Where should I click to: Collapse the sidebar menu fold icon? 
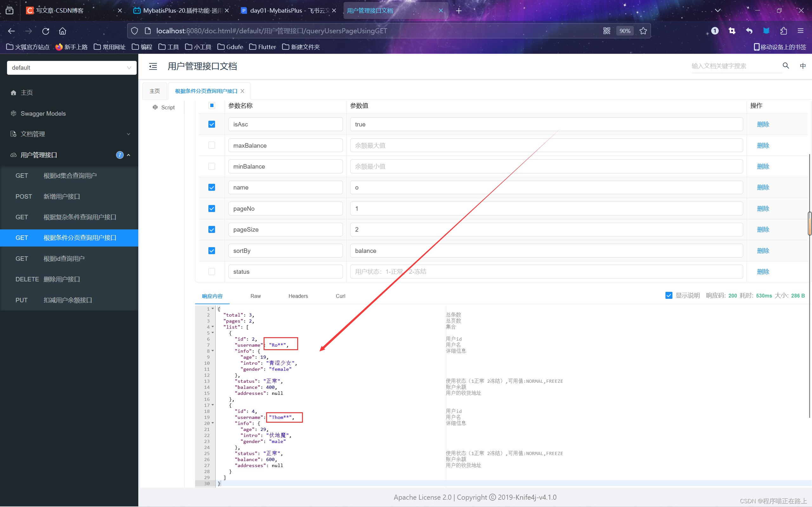tap(153, 67)
